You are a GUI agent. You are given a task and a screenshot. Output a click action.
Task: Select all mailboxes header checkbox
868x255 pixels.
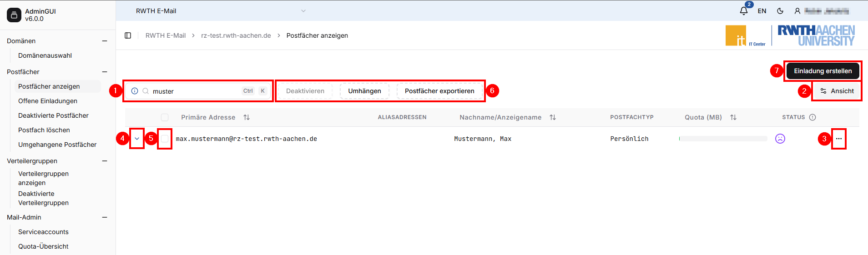coord(165,117)
